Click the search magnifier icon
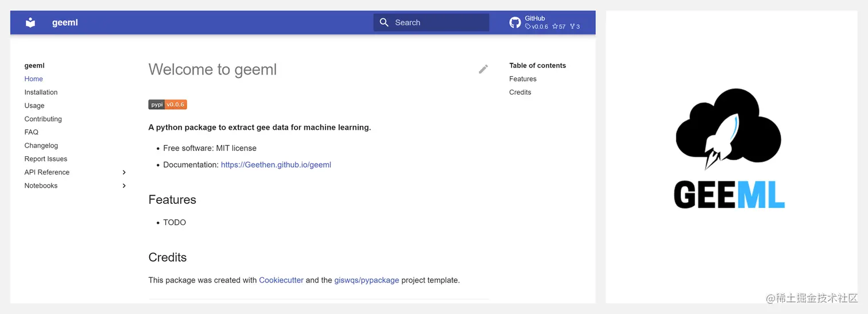Screen dimensions: 868x314 point(385,22)
